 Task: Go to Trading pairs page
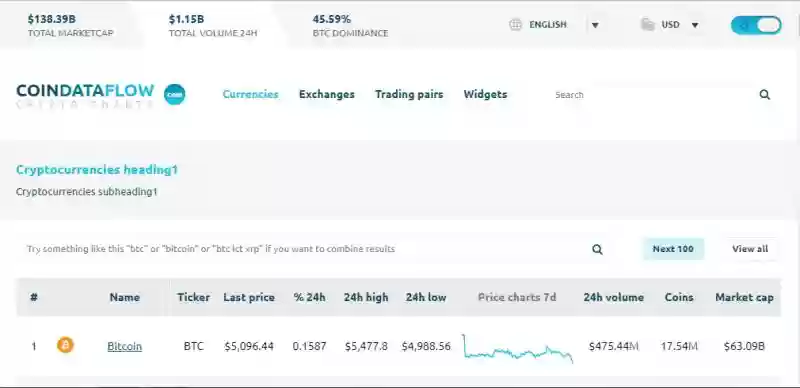(409, 94)
